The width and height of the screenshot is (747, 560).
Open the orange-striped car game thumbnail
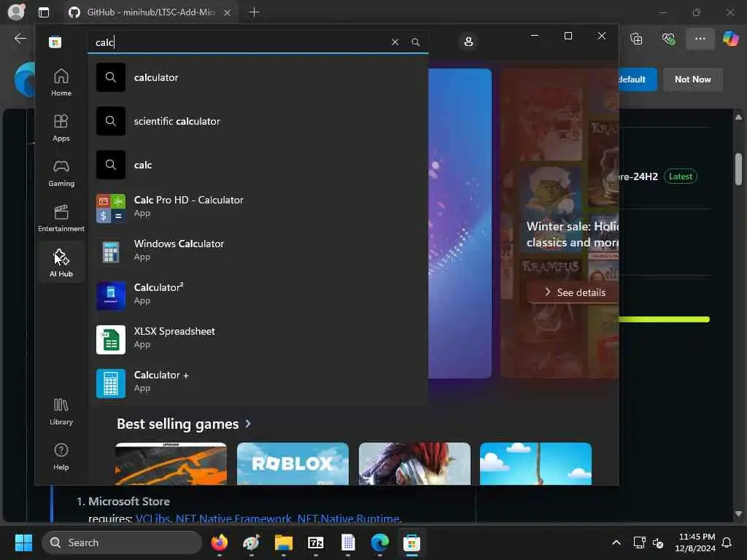tap(171, 463)
